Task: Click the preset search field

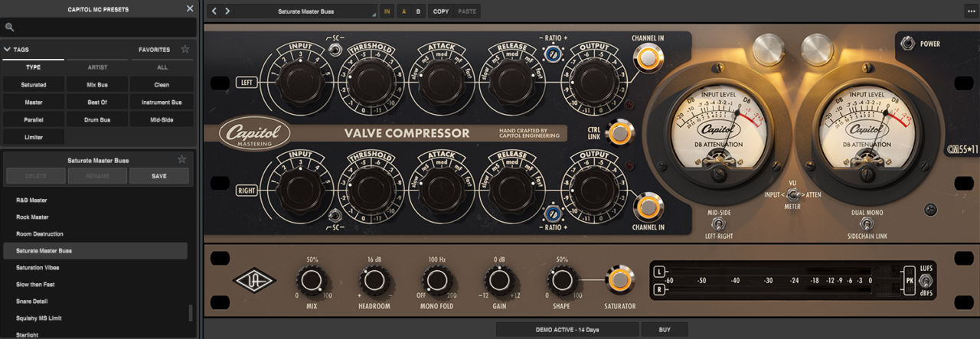Action: point(99,28)
